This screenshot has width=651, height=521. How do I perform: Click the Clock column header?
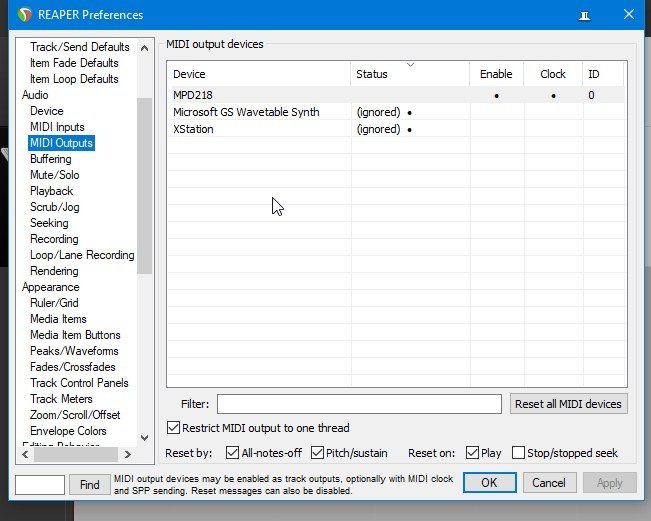553,74
